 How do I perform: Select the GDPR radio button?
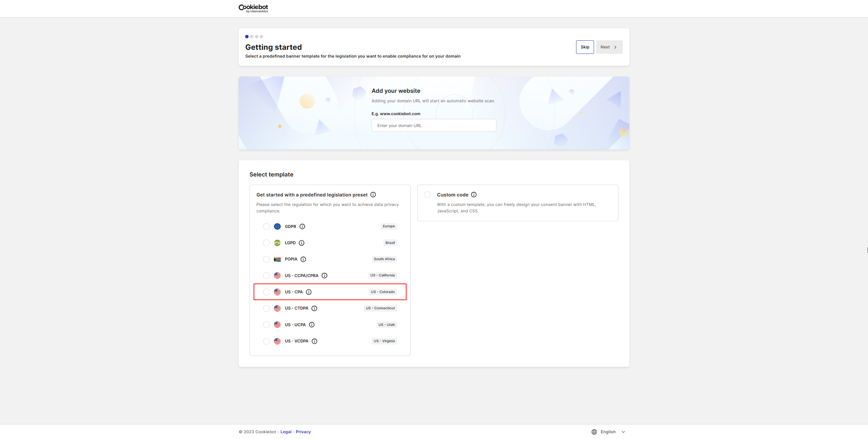(x=267, y=226)
